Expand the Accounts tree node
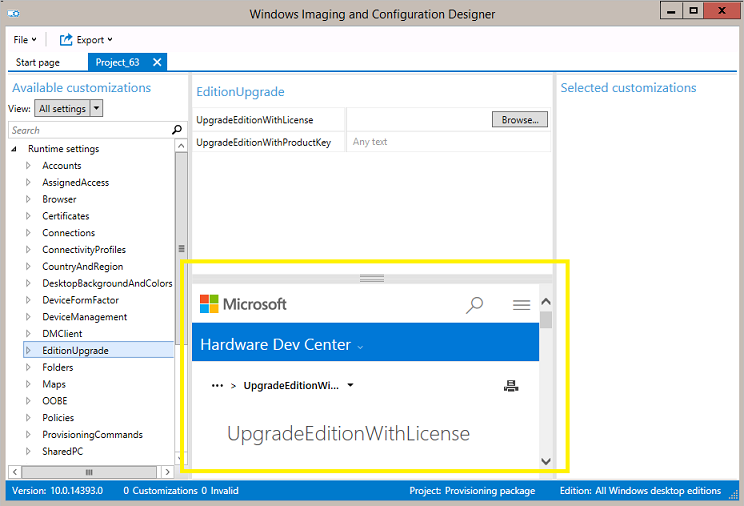 coord(29,166)
